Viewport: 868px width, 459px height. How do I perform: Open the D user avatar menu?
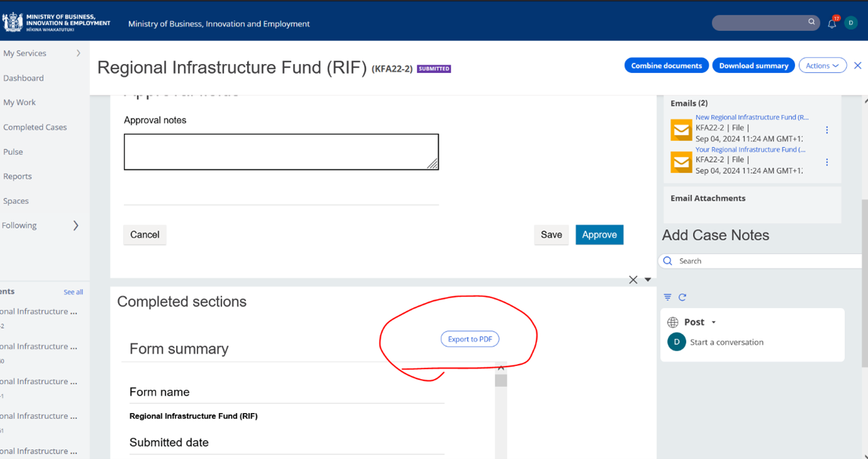pos(850,22)
